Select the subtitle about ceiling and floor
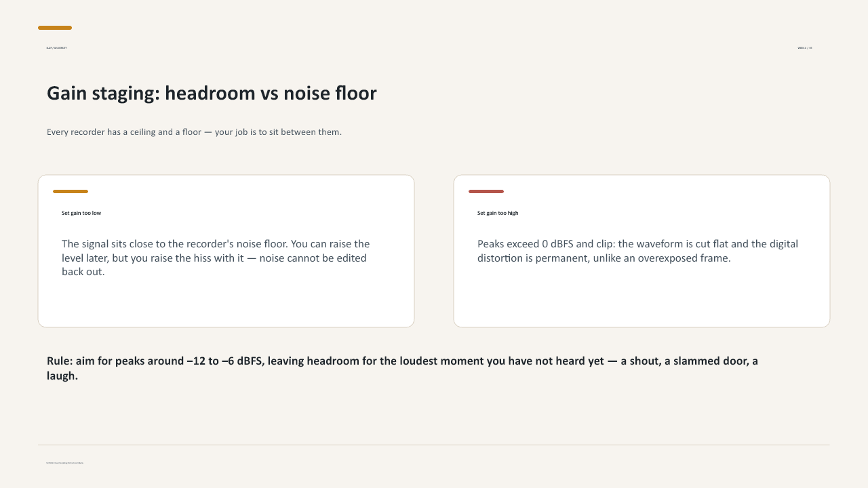This screenshot has width=868, height=488. 194,132
